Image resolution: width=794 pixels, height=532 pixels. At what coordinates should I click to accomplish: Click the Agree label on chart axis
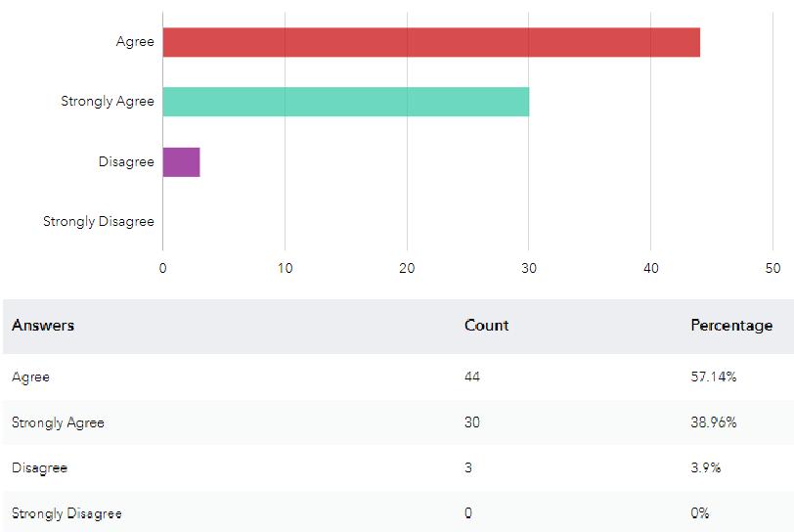pyautogui.click(x=135, y=42)
